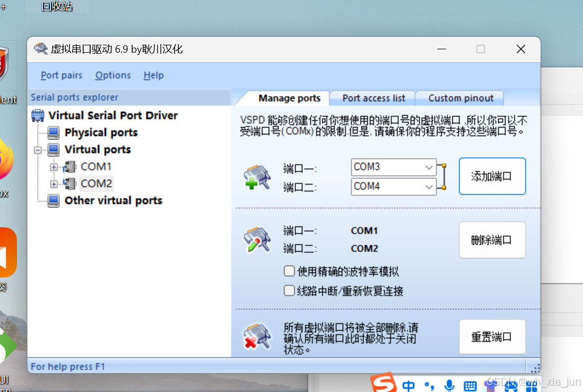The height and width of the screenshot is (392, 583).
Task: Click the 重置端口 button
Action: coord(492,337)
